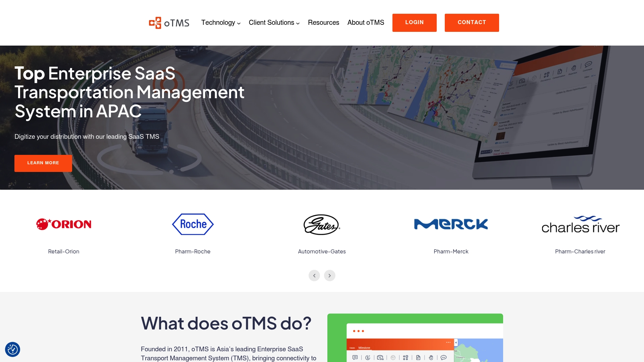Image resolution: width=644 pixels, height=362 pixels.
Task: Click the chat bubble icon in Milestone preview
Action: [x=444, y=358]
